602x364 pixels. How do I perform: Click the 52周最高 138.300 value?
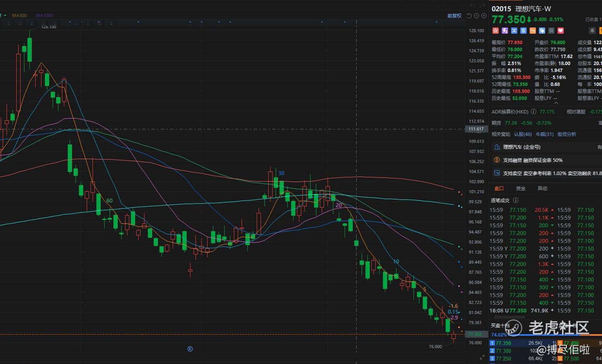pos(522,77)
